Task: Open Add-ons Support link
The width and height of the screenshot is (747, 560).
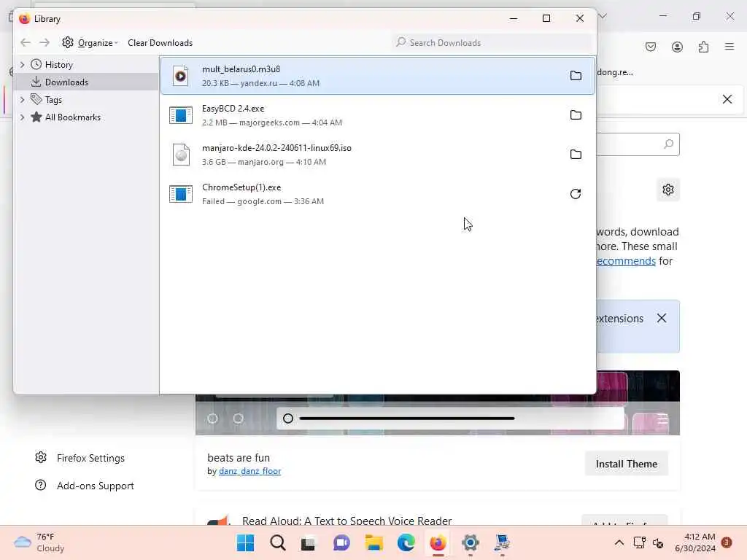Action: point(85,486)
